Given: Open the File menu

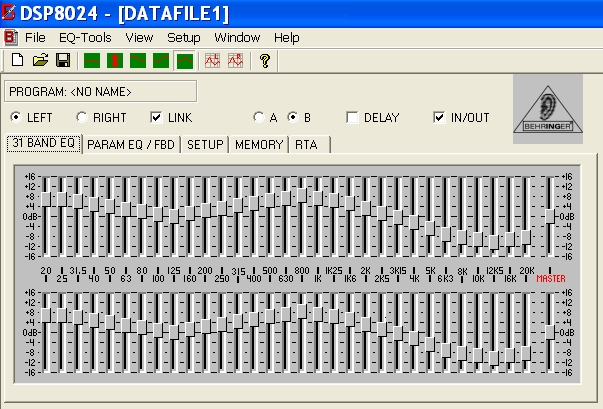Looking at the screenshot, I should coord(35,38).
